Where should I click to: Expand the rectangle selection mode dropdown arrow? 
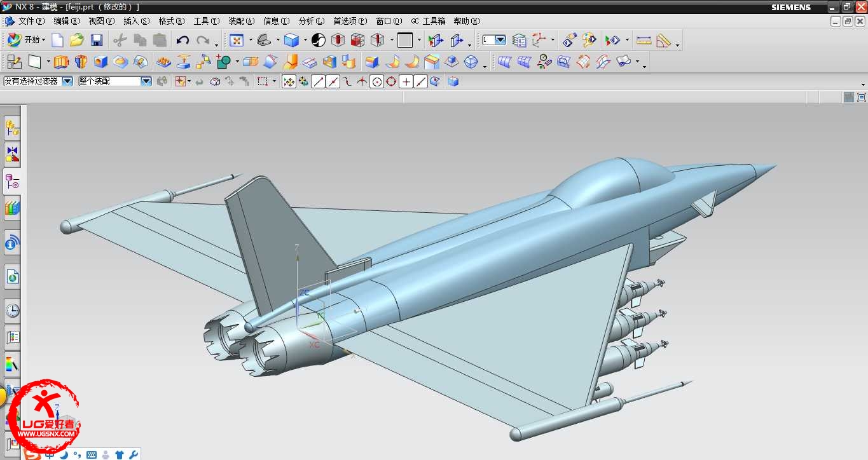click(x=275, y=82)
